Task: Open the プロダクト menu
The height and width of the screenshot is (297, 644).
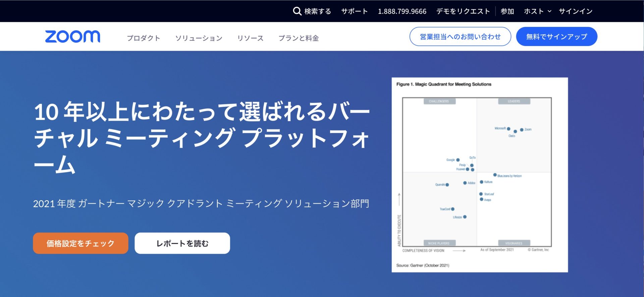Action: [x=144, y=38]
